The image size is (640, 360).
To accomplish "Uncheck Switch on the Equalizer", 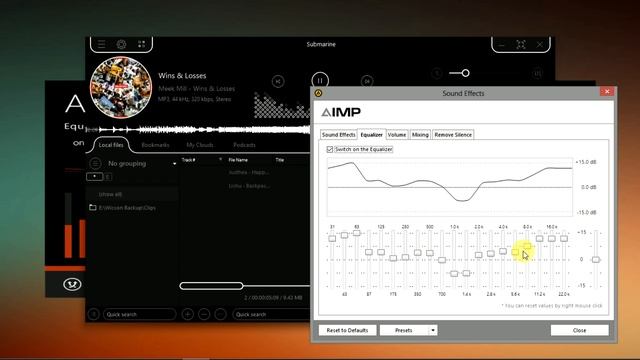I will click(x=330, y=149).
